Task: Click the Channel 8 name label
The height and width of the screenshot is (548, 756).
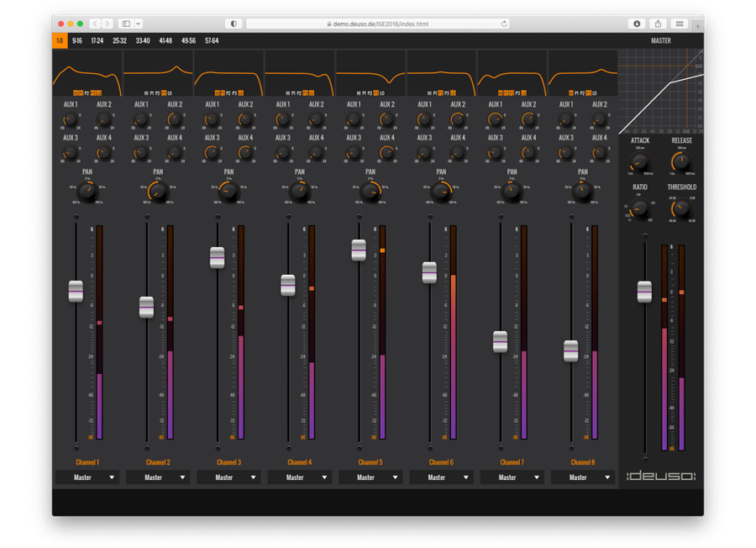Action: pyautogui.click(x=583, y=462)
